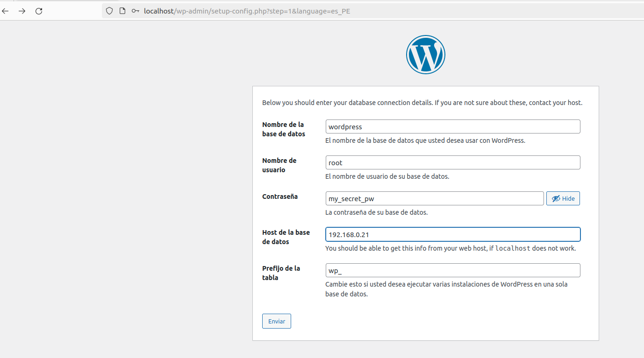Focus the table prefix field
Screen dimensions: 644x358
pyautogui.click(x=453, y=270)
